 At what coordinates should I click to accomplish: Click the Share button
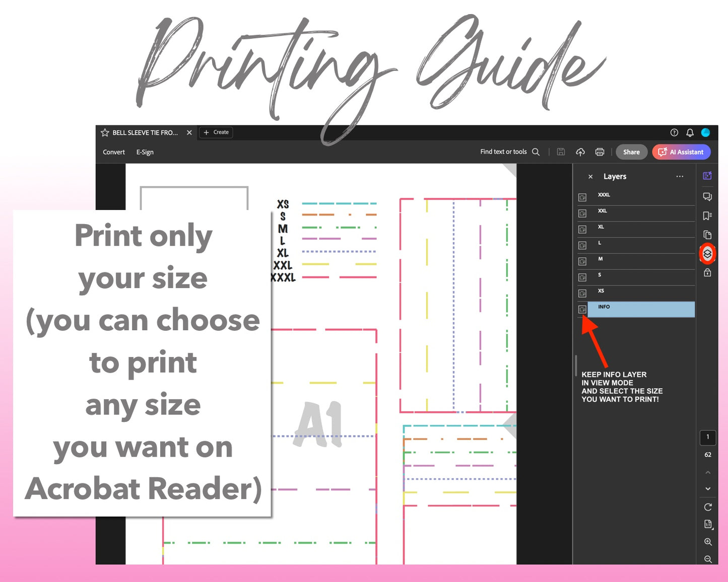click(631, 152)
